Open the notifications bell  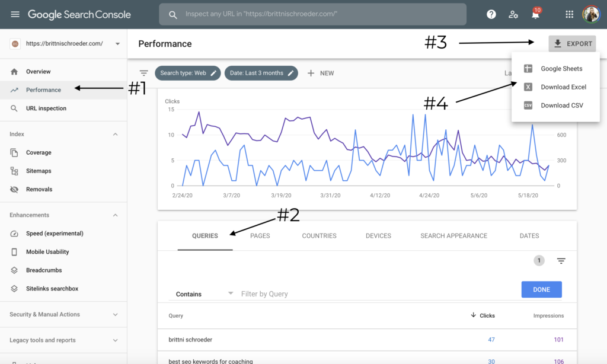point(535,15)
